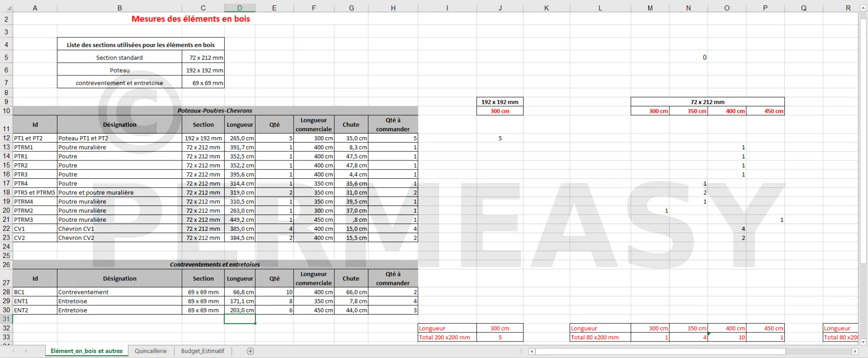
Task: Click the vertical scrollbar thumb
Action: (x=863, y=141)
